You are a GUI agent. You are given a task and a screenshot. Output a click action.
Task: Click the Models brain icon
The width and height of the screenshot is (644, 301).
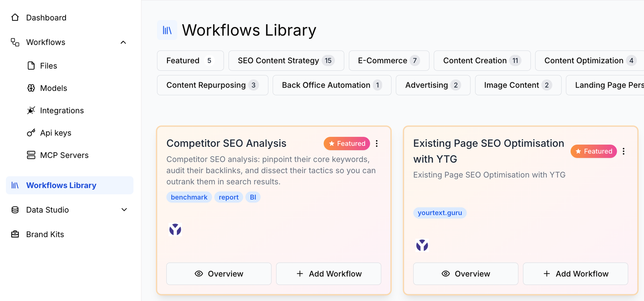[x=31, y=88]
